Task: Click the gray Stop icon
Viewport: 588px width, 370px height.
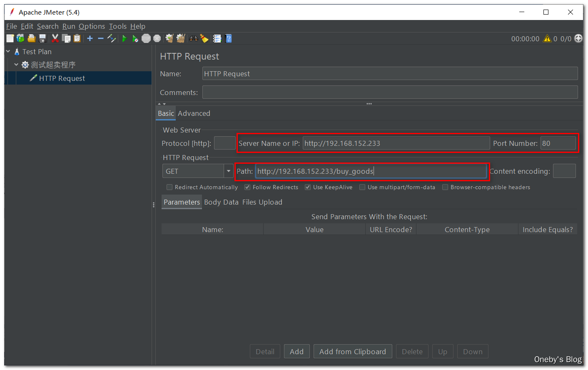Action: (146, 38)
